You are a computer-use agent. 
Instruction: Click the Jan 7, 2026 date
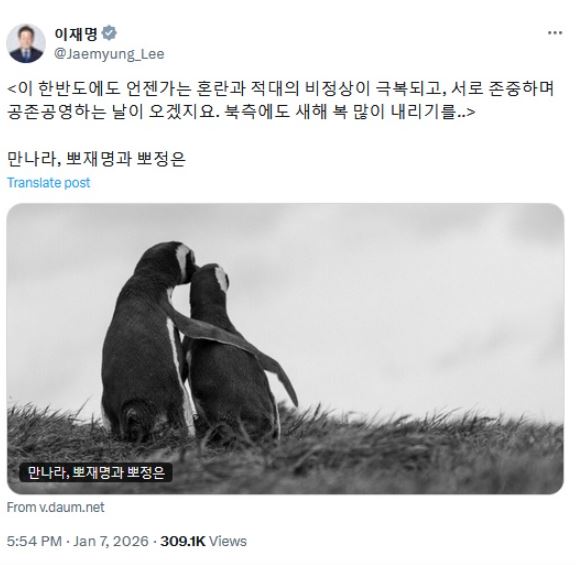[111, 541]
